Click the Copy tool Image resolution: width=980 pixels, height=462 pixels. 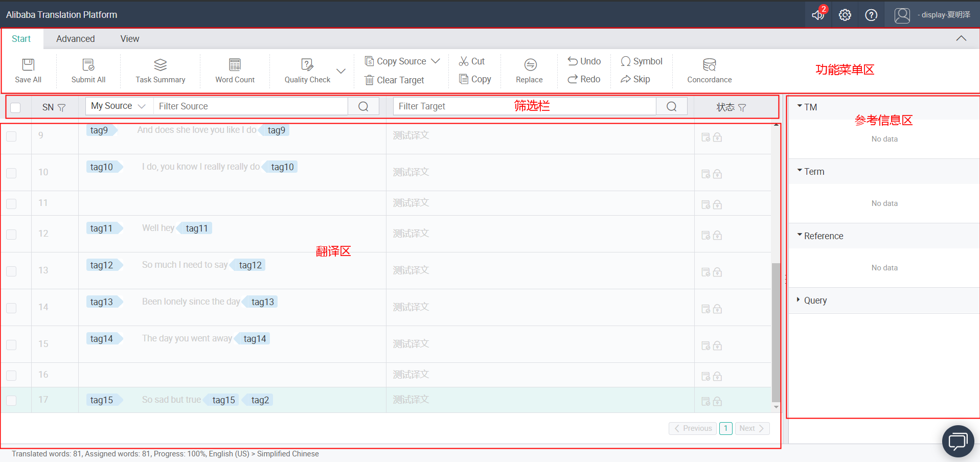coord(475,79)
